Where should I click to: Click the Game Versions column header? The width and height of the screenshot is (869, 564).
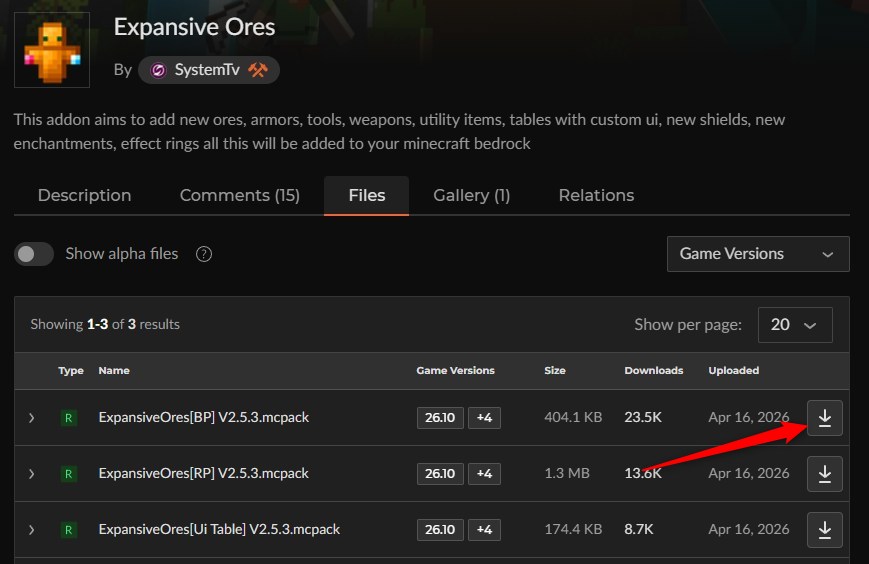click(456, 371)
